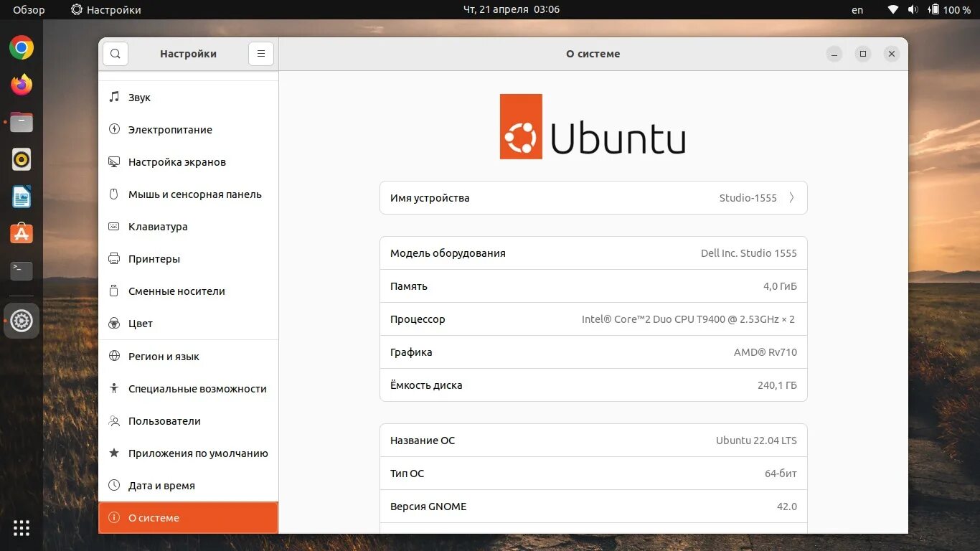This screenshot has width=980, height=551.
Task: Click the Ubuntu logo image
Action: pyautogui.click(x=593, y=126)
